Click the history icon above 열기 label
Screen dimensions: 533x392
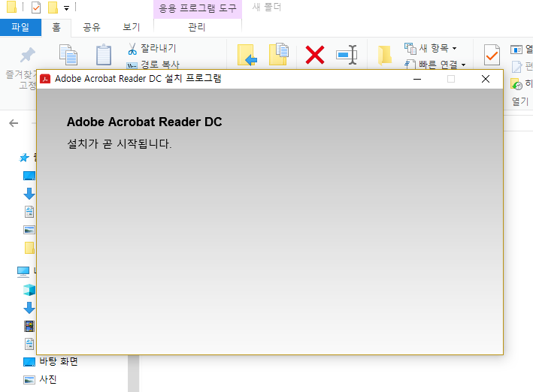coord(516,84)
